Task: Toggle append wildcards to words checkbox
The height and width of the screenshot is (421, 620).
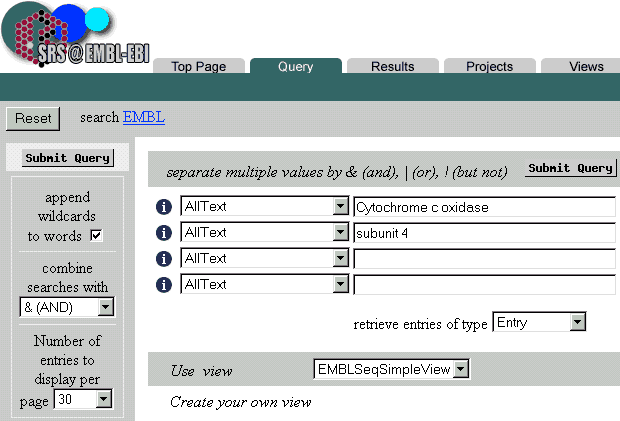Action: coord(96,236)
